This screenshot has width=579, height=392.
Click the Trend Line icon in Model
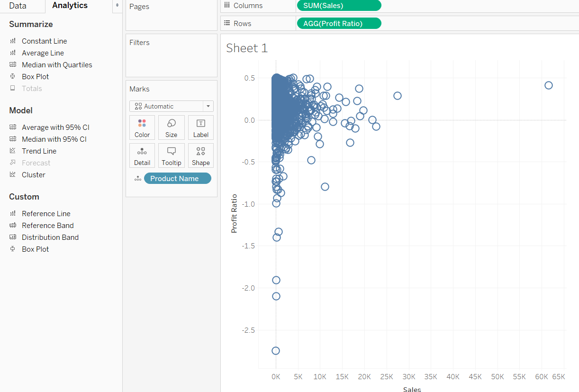click(x=13, y=151)
